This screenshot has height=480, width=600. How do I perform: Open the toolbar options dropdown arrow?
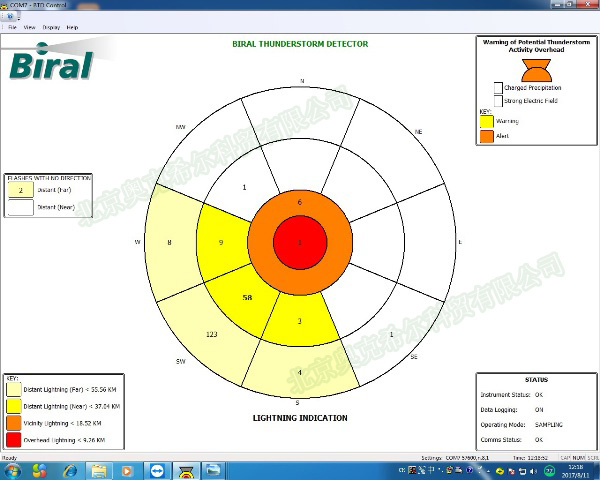[18, 18]
